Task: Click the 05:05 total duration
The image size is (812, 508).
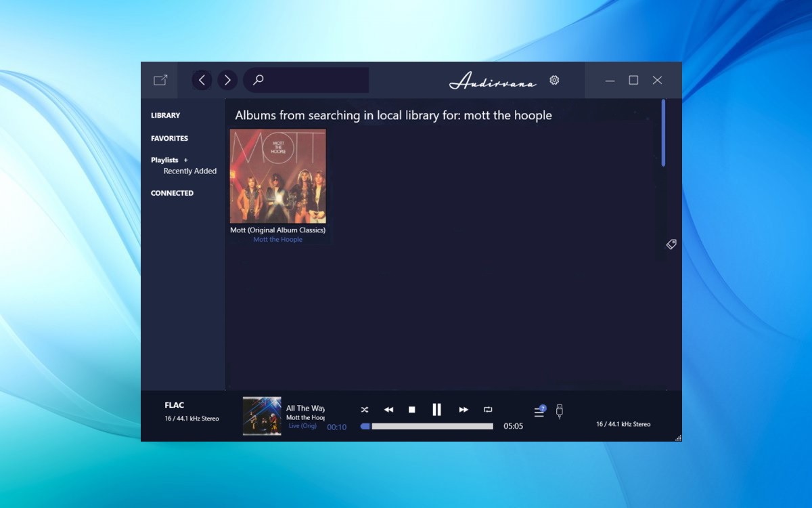Action: coord(513,427)
